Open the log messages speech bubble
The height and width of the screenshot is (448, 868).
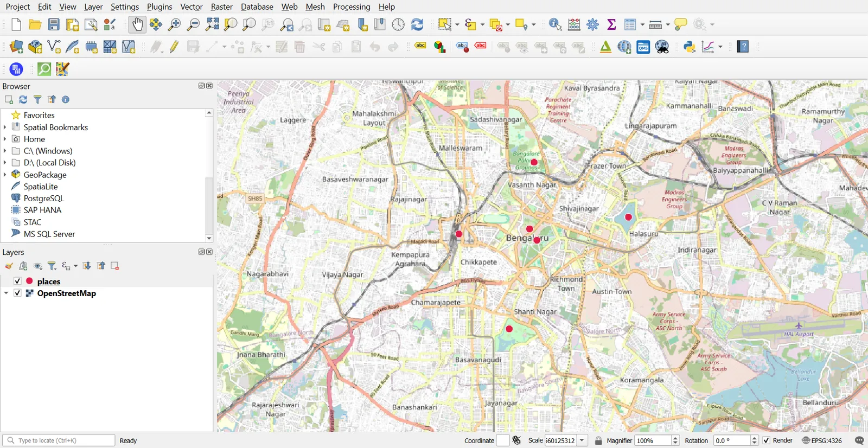859,440
